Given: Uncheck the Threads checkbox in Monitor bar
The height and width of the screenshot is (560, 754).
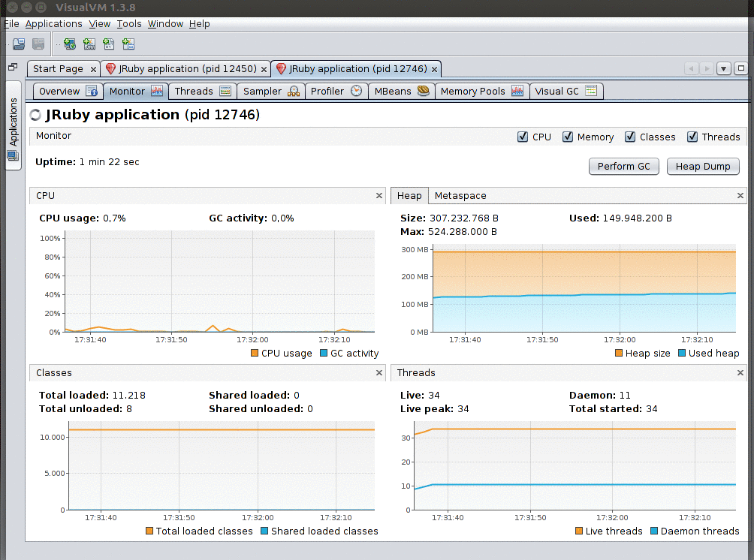Looking at the screenshot, I should click(692, 137).
